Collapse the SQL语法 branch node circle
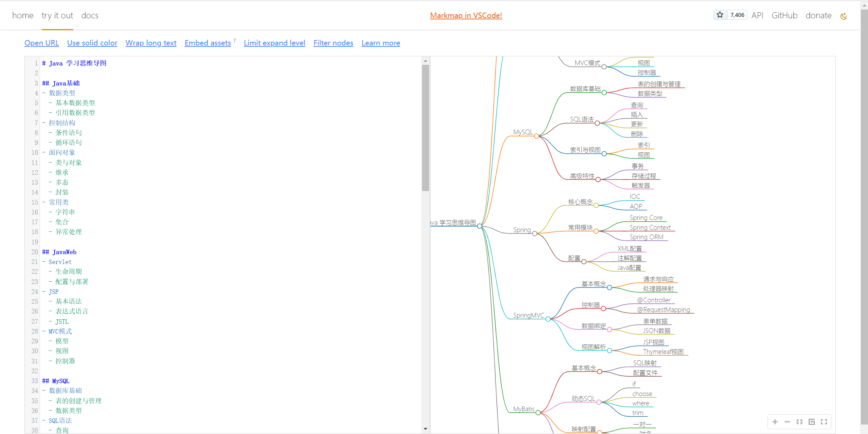The width and height of the screenshot is (868, 434). click(x=597, y=123)
